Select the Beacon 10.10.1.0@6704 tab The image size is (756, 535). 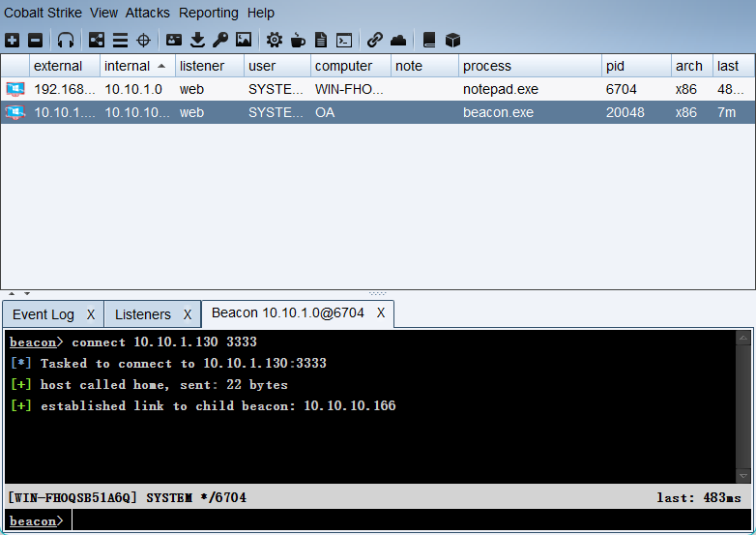coord(288,313)
